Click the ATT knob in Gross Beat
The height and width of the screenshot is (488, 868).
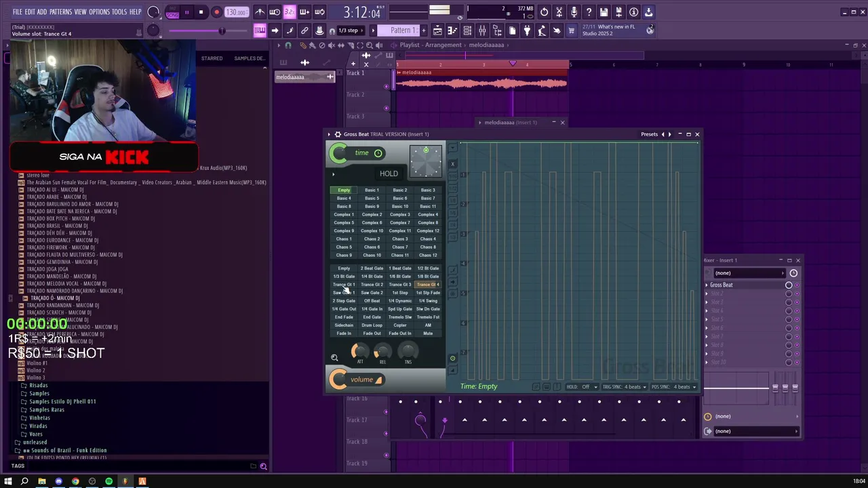359,351
